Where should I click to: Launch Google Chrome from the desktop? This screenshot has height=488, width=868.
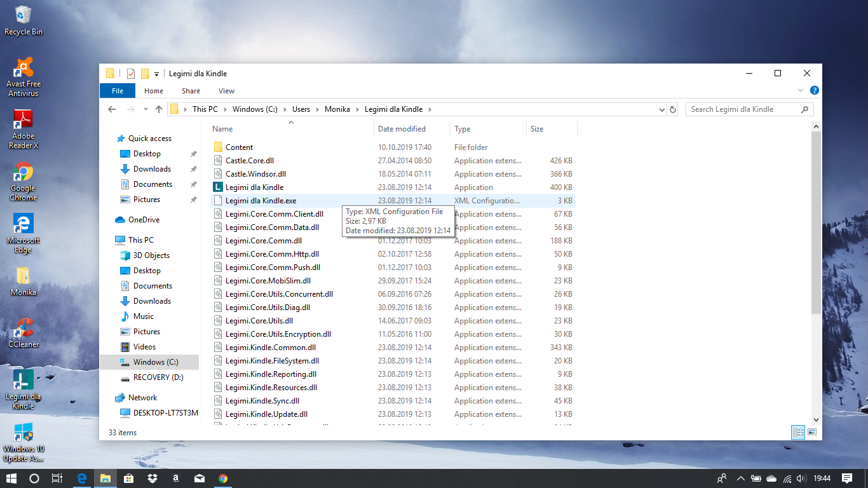pyautogui.click(x=24, y=182)
